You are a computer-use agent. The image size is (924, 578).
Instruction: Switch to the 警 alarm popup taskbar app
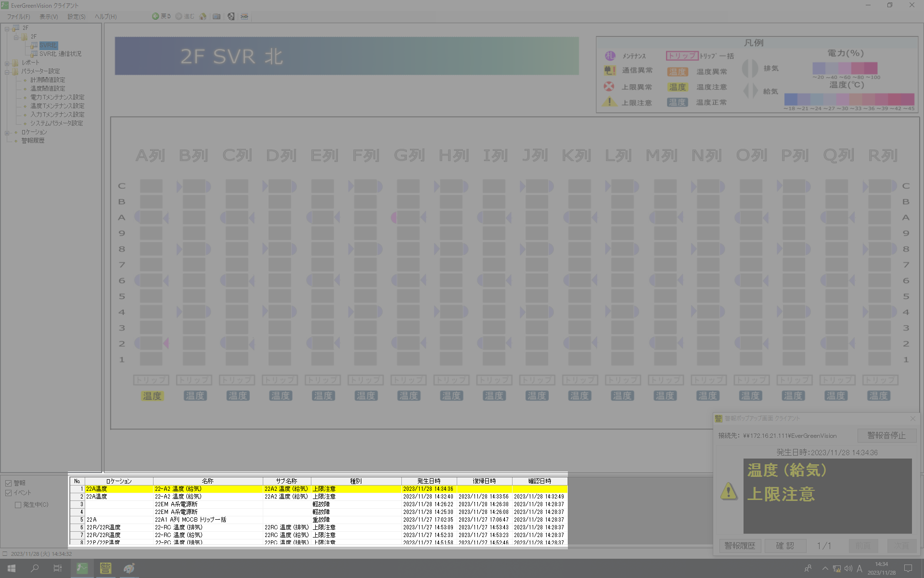point(105,568)
